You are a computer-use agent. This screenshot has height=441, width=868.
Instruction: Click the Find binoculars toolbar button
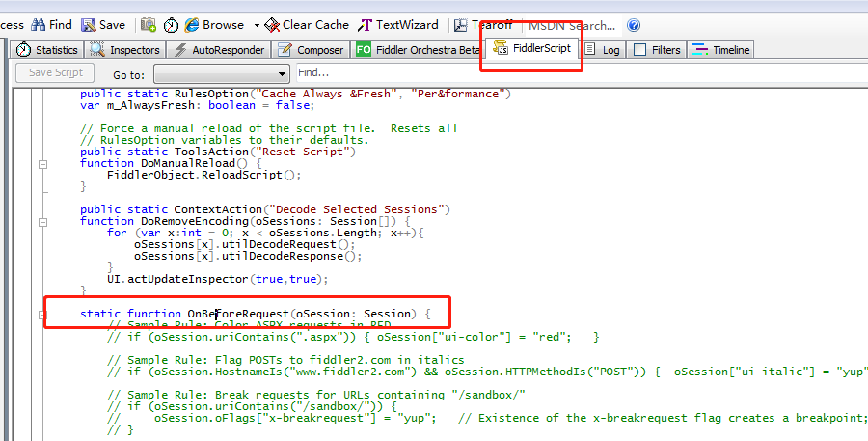point(51,25)
